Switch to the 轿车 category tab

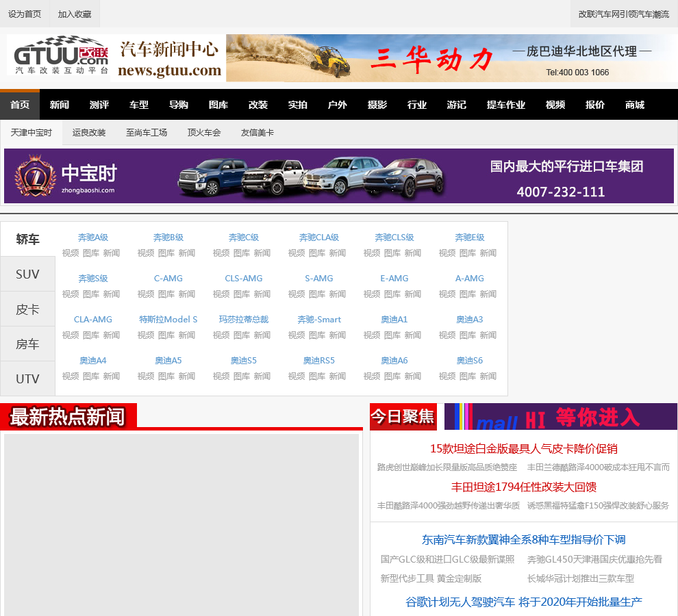point(27,239)
